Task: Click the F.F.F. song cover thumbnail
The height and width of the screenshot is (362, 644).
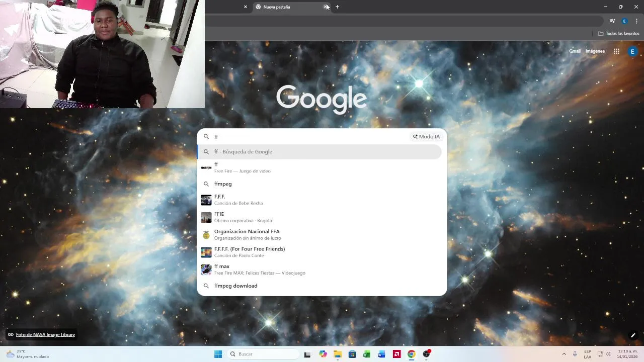Action: pyautogui.click(x=206, y=200)
